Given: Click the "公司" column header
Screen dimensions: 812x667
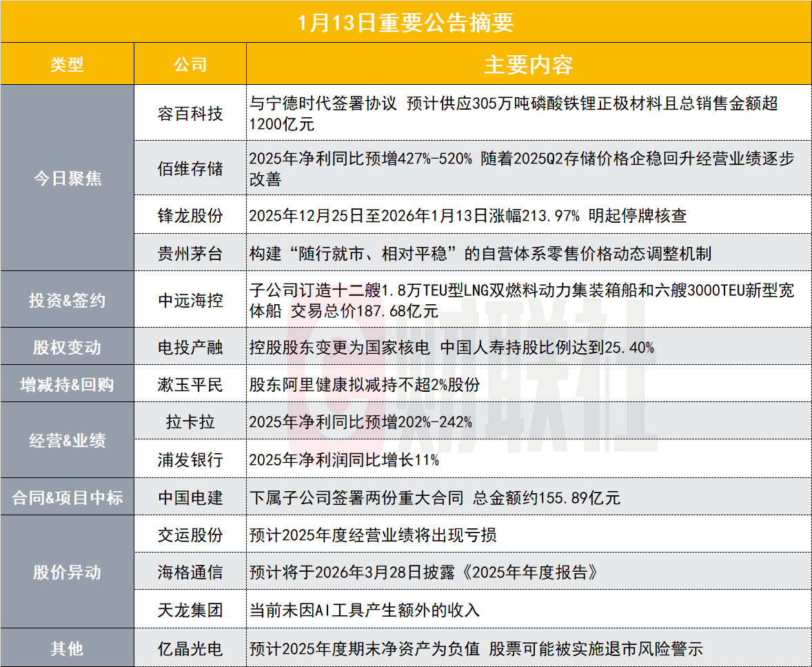Looking at the screenshot, I should point(190,65).
